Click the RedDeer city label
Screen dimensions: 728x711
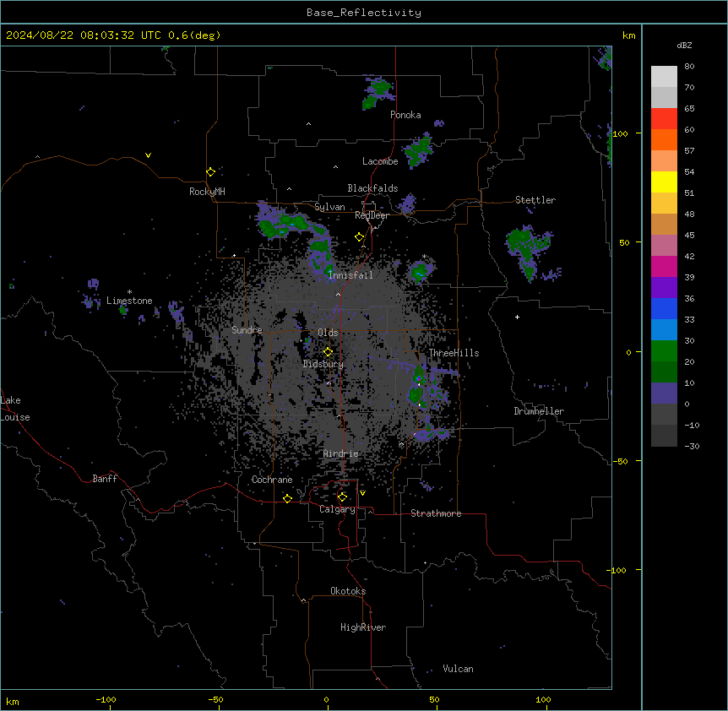point(372,215)
